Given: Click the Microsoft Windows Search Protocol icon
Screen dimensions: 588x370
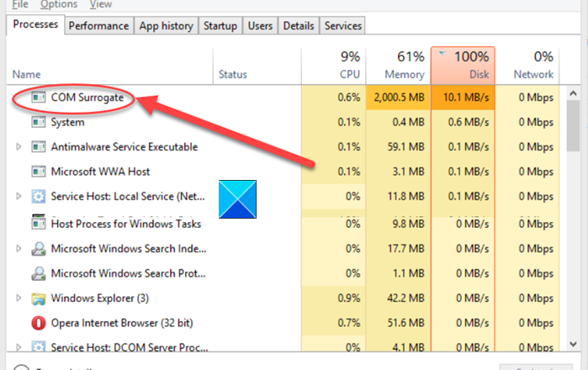Looking at the screenshot, I should pyautogui.click(x=38, y=273).
